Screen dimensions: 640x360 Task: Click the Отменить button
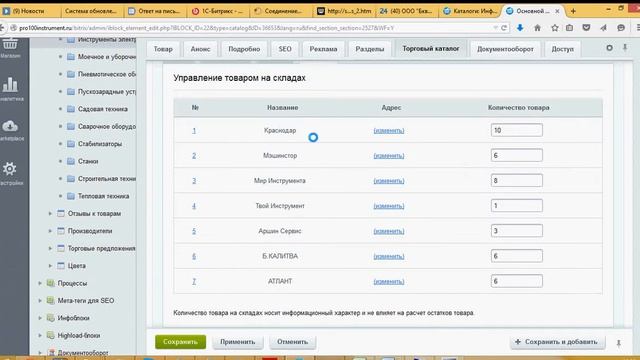point(292,342)
